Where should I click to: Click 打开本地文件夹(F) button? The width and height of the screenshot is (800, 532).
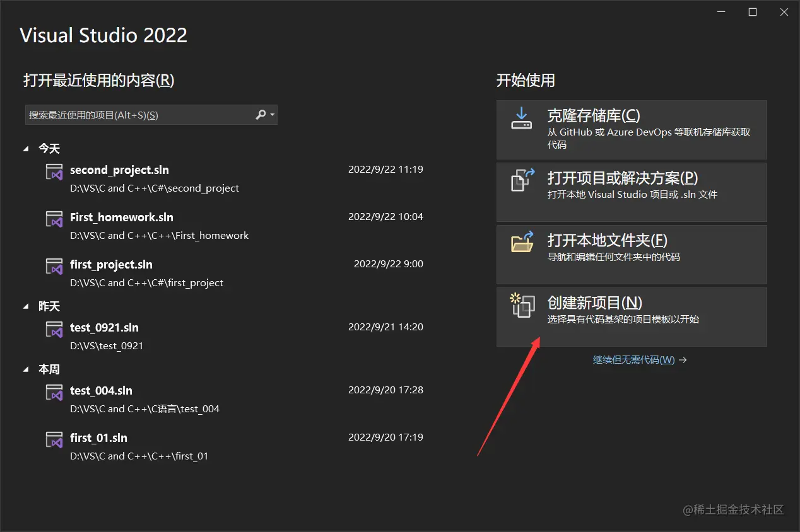(632, 254)
